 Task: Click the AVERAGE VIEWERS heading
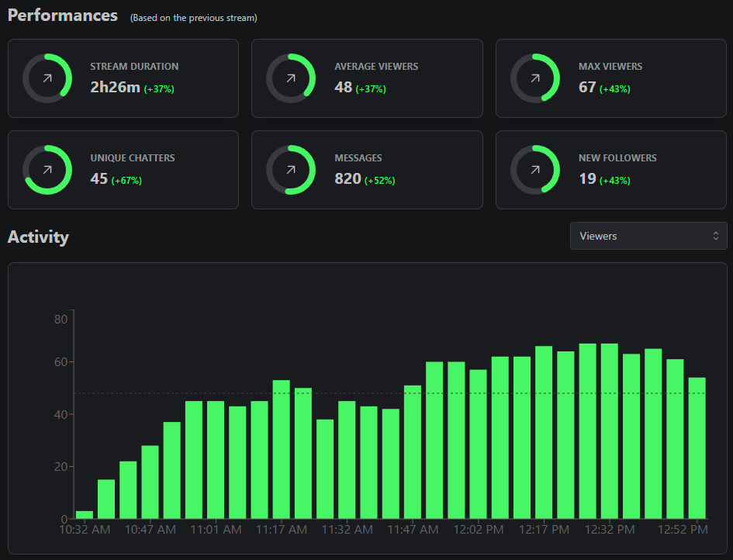click(x=376, y=67)
